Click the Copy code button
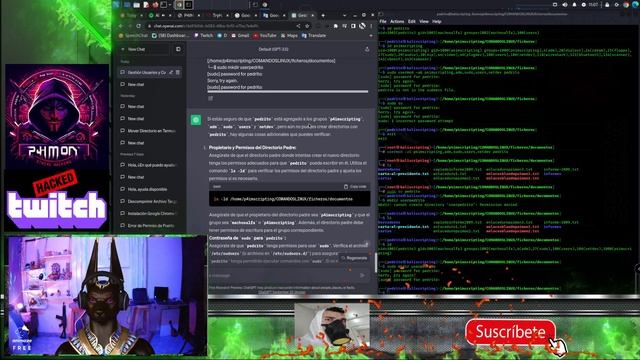This screenshot has height=360, width=640. point(355,187)
